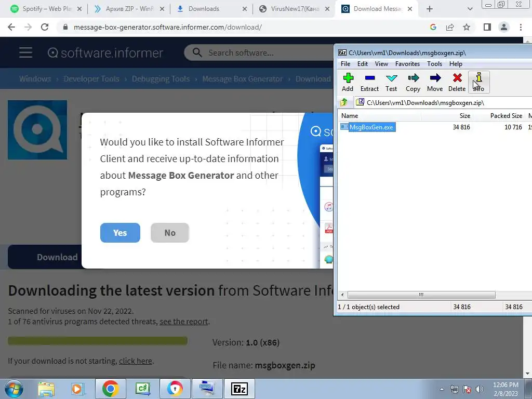Click the 'click here' download link
The image size is (532, 399).
[x=136, y=361]
